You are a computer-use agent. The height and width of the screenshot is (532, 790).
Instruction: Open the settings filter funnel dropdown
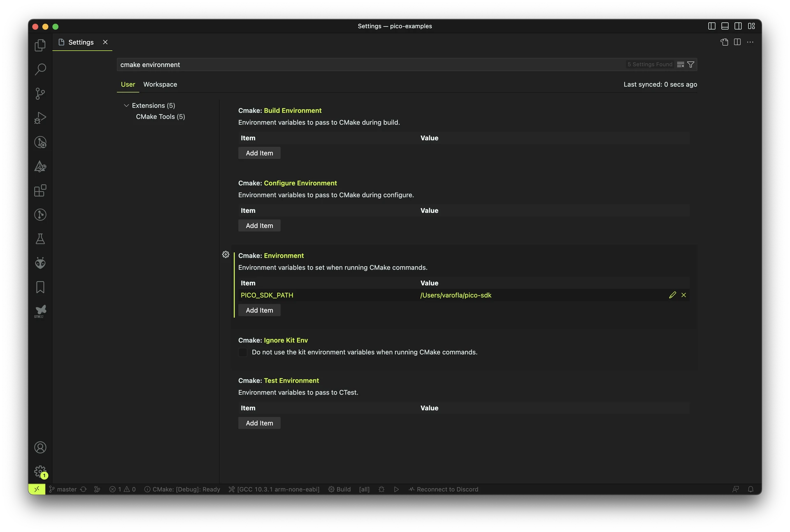pyautogui.click(x=691, y=65)
